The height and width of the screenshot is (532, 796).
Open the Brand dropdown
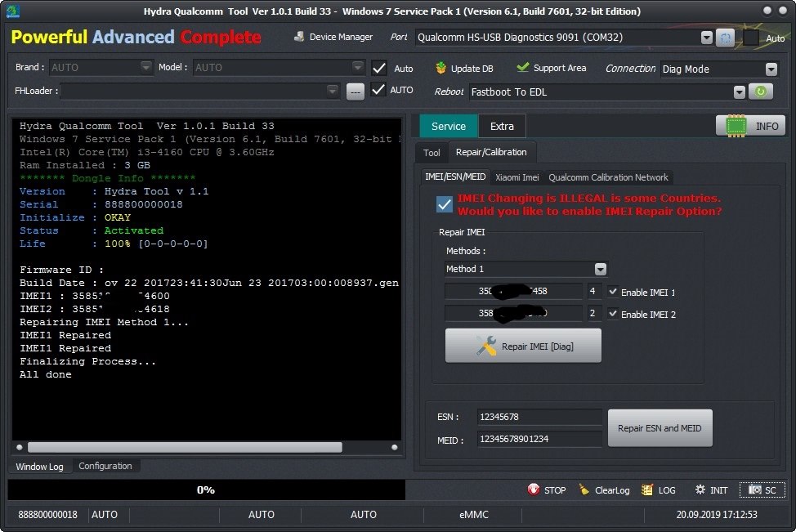click(x=145, y=67)
